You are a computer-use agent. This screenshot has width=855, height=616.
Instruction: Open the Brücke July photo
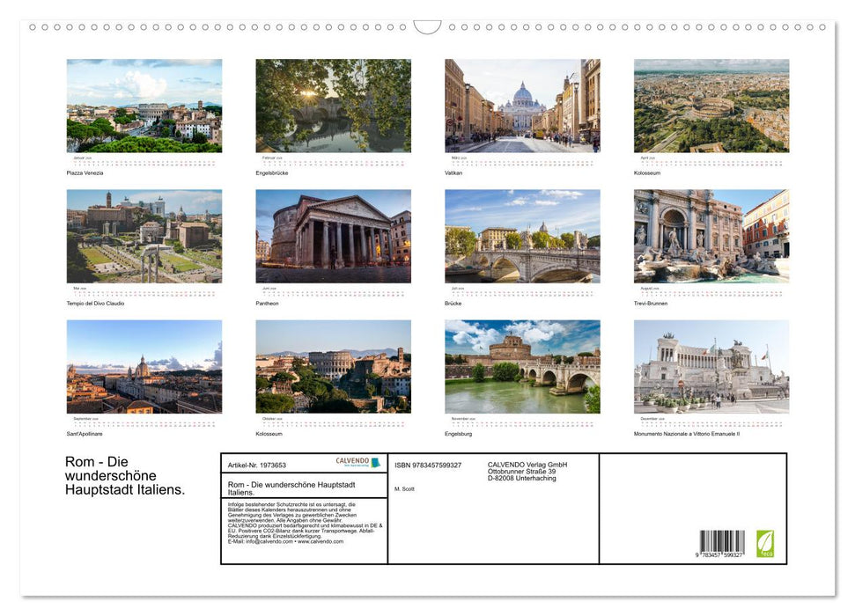click(522, 235)
